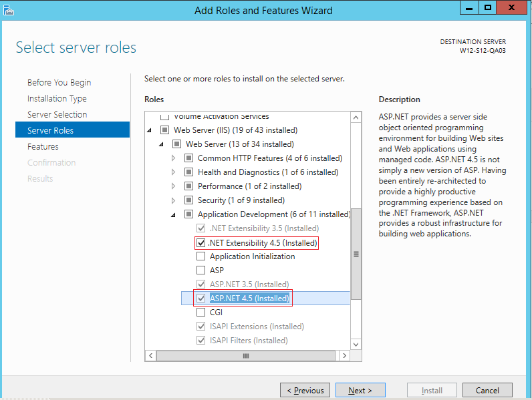Expand the Security node
Image resolution: width=532 pixels, height=400 pixels.
click(173, 200)
